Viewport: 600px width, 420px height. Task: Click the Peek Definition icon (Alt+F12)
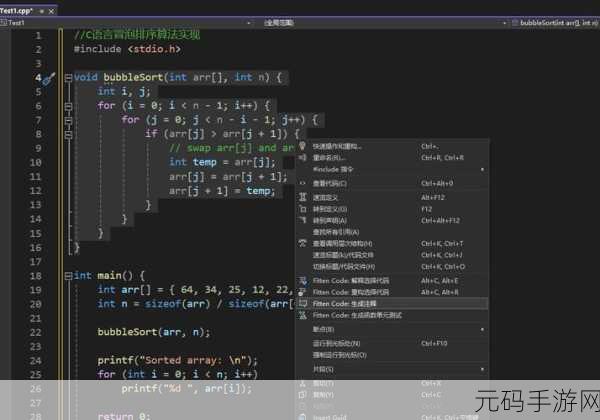click(x=302, y=197)
